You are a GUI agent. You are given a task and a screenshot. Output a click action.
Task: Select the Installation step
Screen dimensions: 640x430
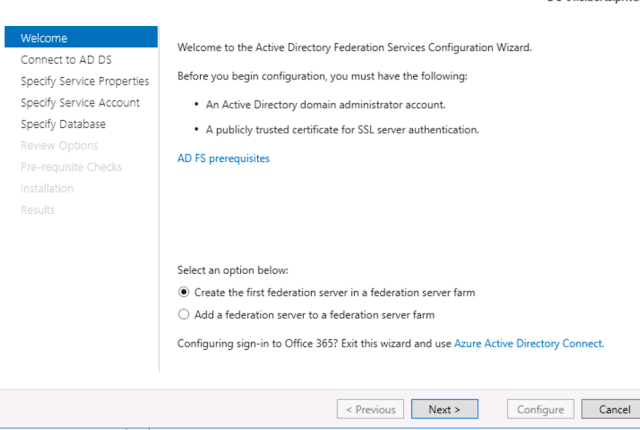47,188
